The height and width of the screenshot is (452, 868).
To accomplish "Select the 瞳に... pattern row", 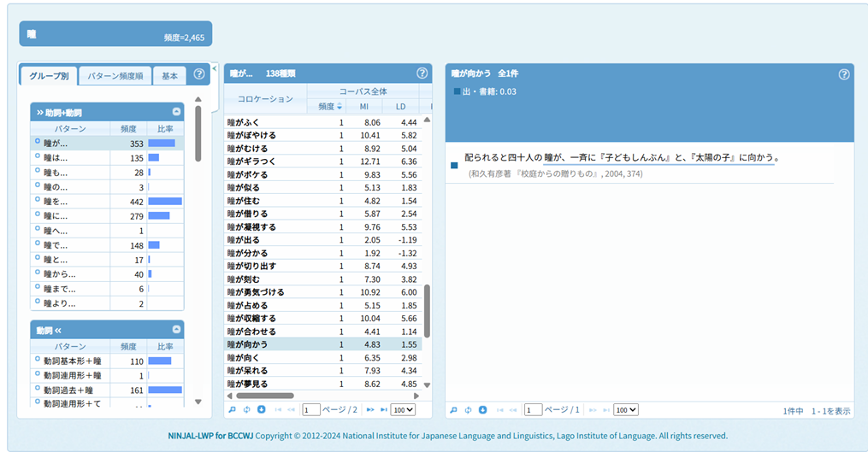I will (x=60, y=215).
